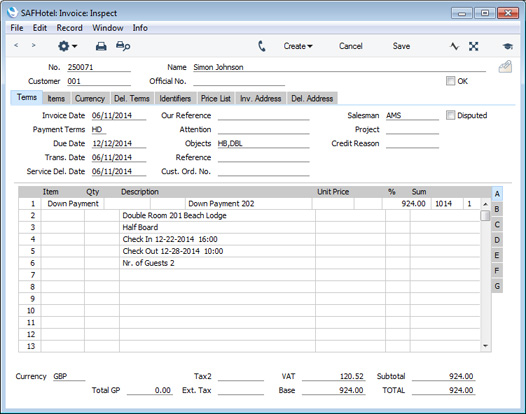Click the printer icon
526x414 pixels.
[101, 46]
